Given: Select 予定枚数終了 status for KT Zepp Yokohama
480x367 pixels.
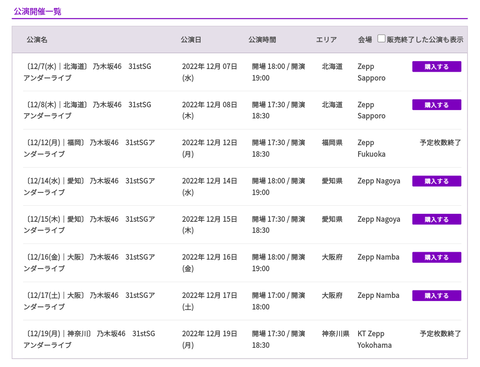Looking at the screenshot, I should click(x=440, y=334).
